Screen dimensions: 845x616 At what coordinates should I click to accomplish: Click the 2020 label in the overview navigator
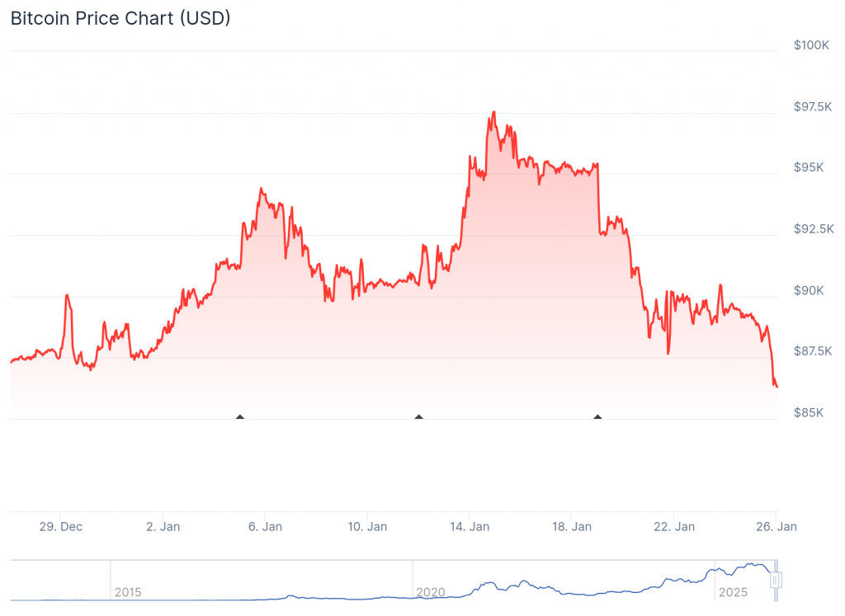(x=431, y=592)
